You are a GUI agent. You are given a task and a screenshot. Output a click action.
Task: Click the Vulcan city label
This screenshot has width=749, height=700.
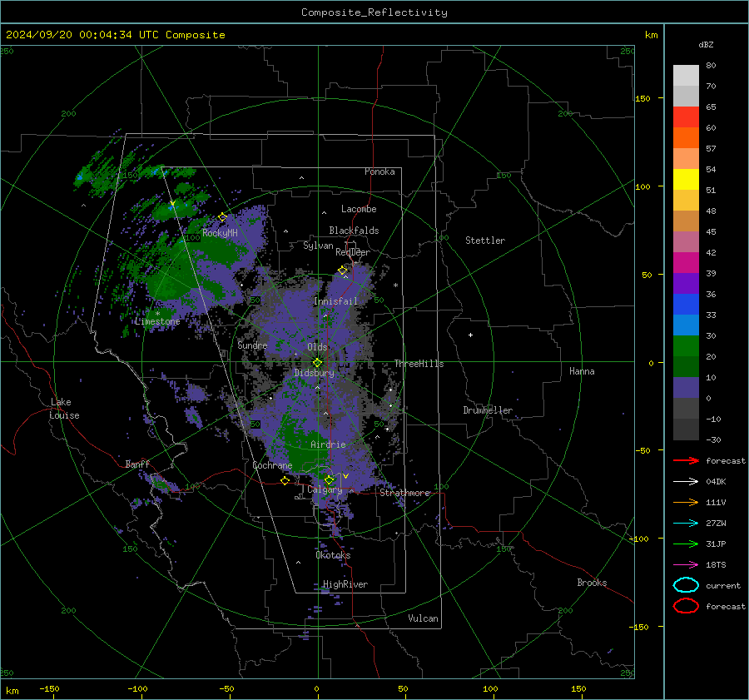coord(423,618)
